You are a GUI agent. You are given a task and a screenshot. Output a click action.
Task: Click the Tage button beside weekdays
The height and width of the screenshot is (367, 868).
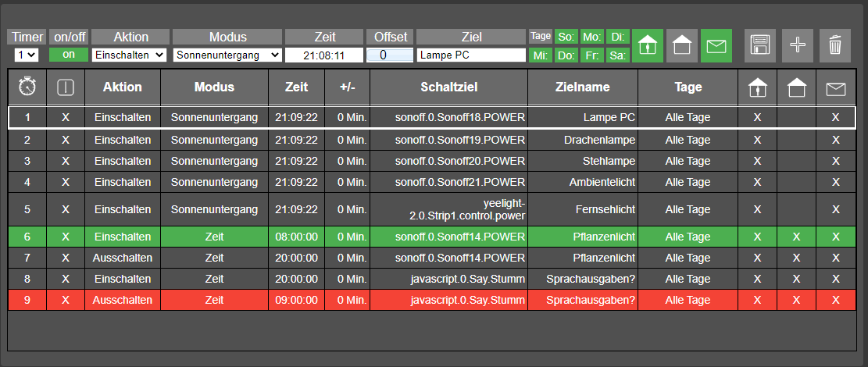coord(541,37)
